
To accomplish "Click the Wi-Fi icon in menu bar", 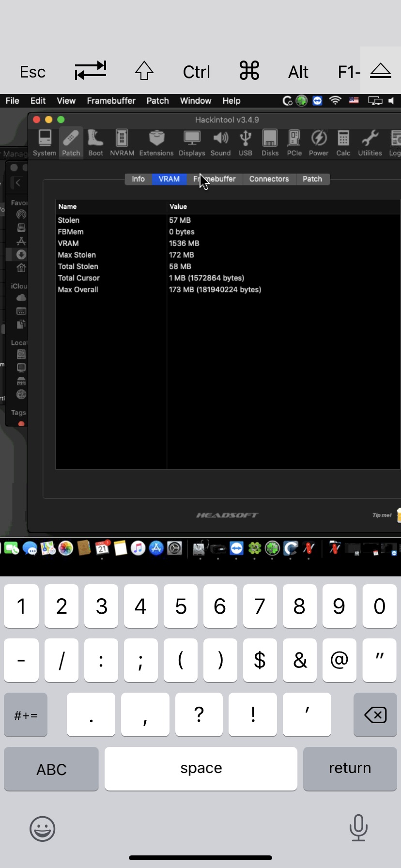I will tap(335, 101).
